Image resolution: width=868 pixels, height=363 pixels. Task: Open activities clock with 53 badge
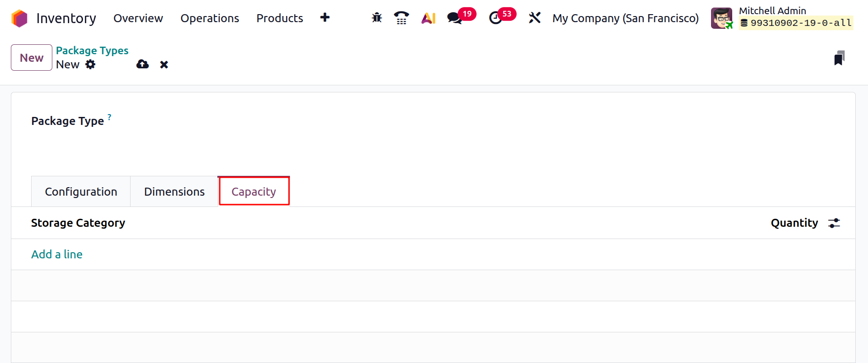(496, 18)
